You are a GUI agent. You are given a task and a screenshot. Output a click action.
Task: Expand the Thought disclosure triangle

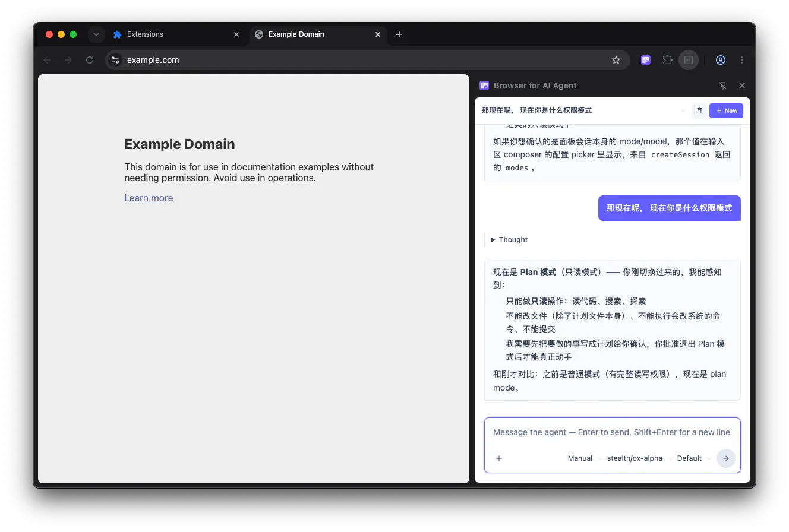[x=493, y=240]
